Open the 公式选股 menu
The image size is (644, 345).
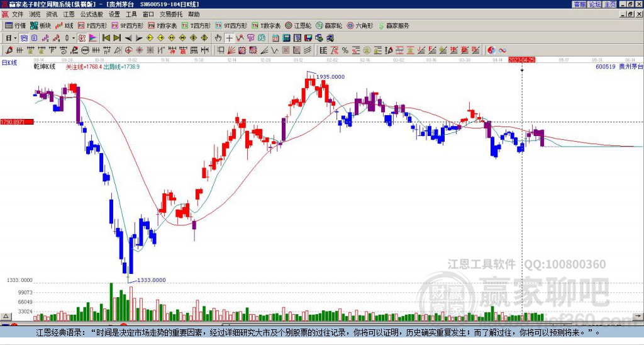coord(92,14)
